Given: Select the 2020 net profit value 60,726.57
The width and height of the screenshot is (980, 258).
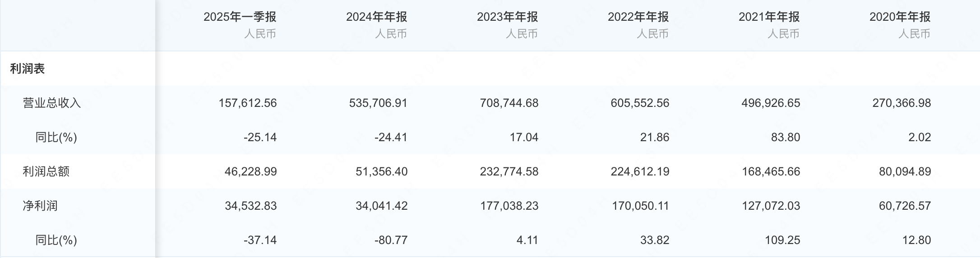Looking at the screenshot, I should [905, 206].
